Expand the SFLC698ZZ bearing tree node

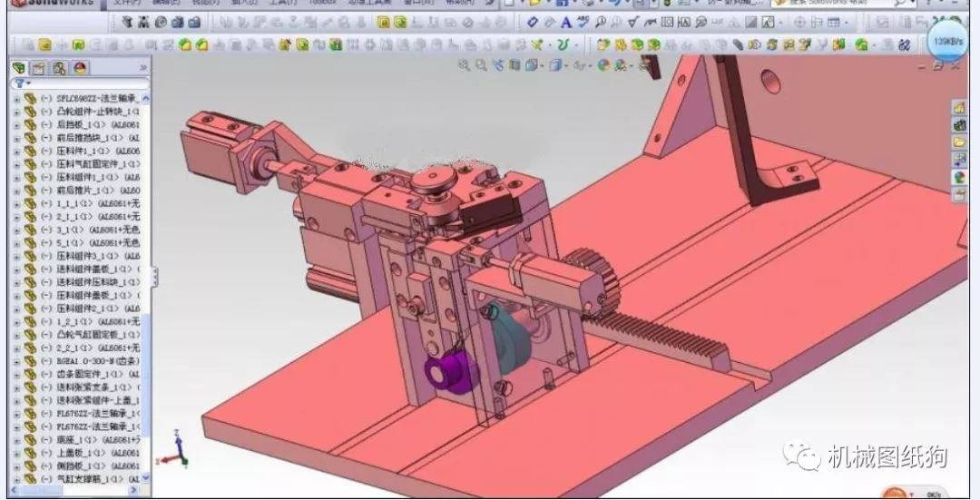[x=17, y=99]
